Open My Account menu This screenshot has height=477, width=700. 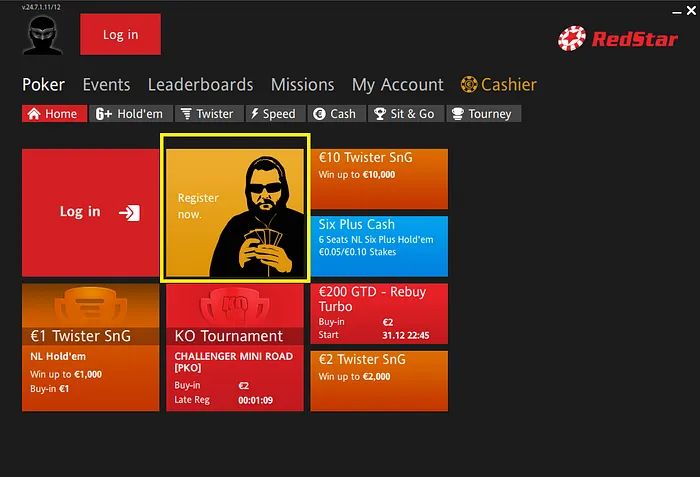coord(397,84)
